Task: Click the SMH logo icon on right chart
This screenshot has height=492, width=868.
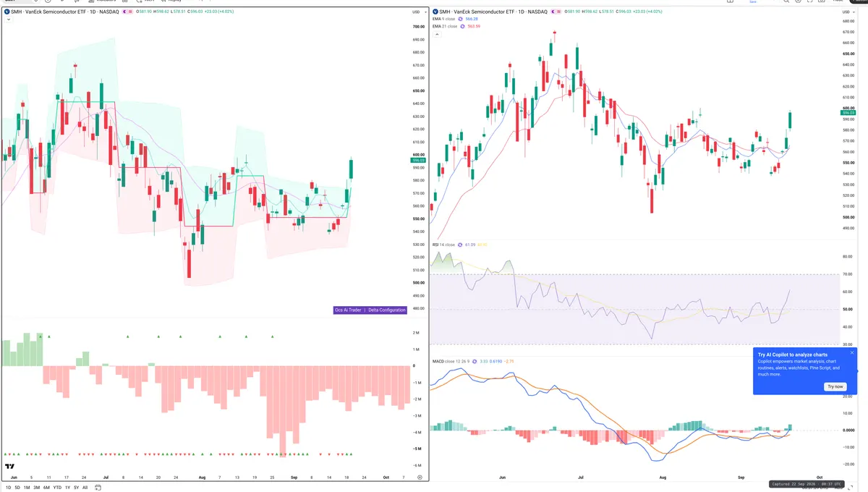Action: pyautogui.click(x=435, y=12)
